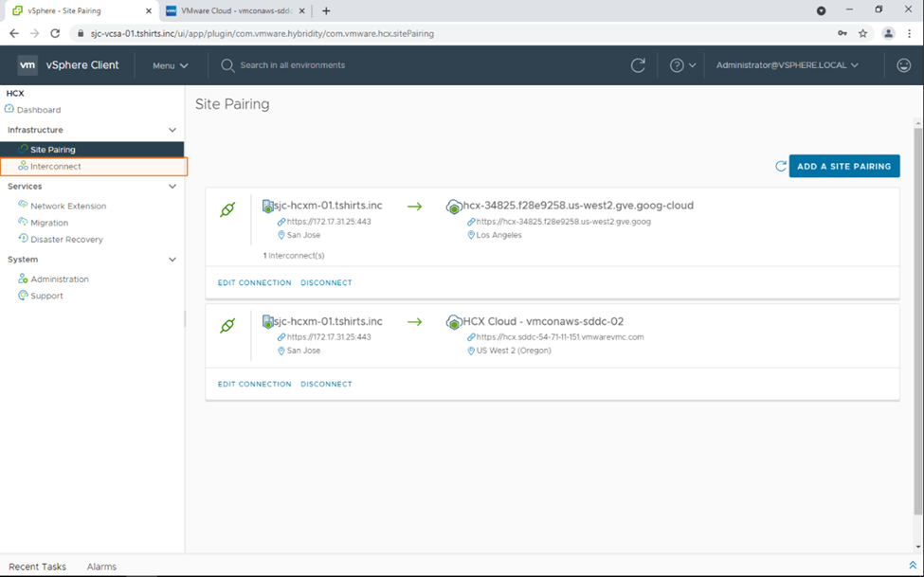Open the Chrome profile avatar icon
Viewport: 924px width, 577px height.
[x=888, y=33]
